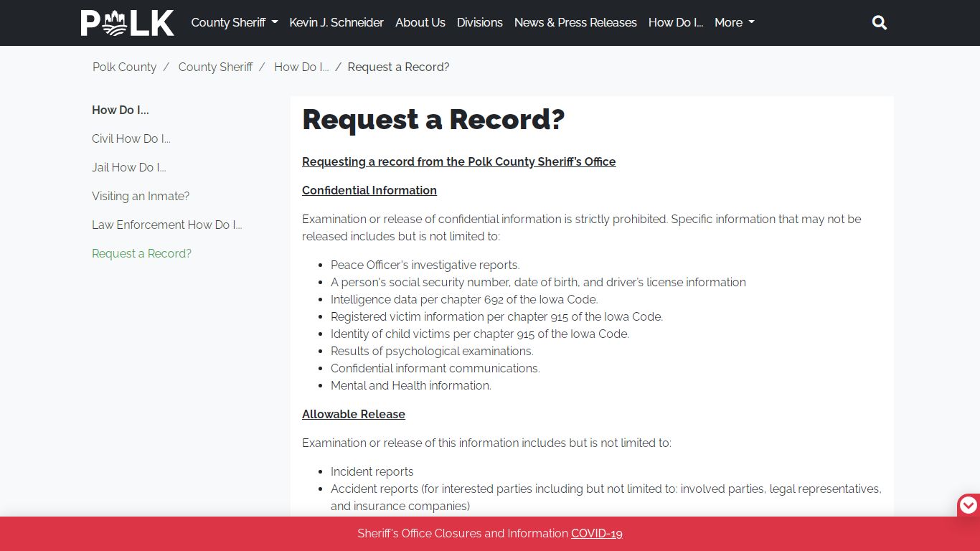The image size is (980, 551).
Task: Open County Sheriff breadcrumb link
Action: click(215, 67)
